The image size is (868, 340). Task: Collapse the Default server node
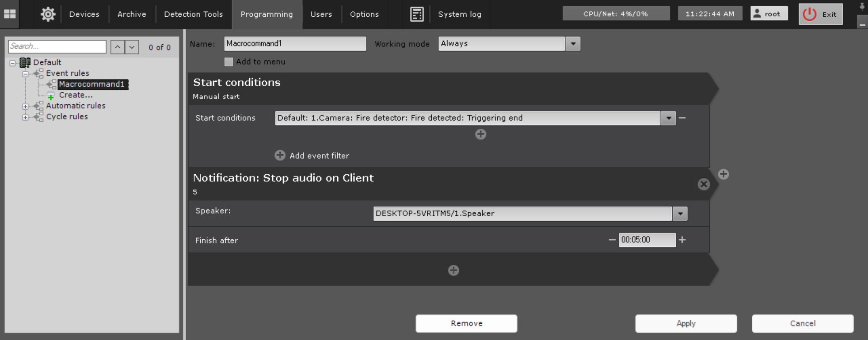coord(13,63)
